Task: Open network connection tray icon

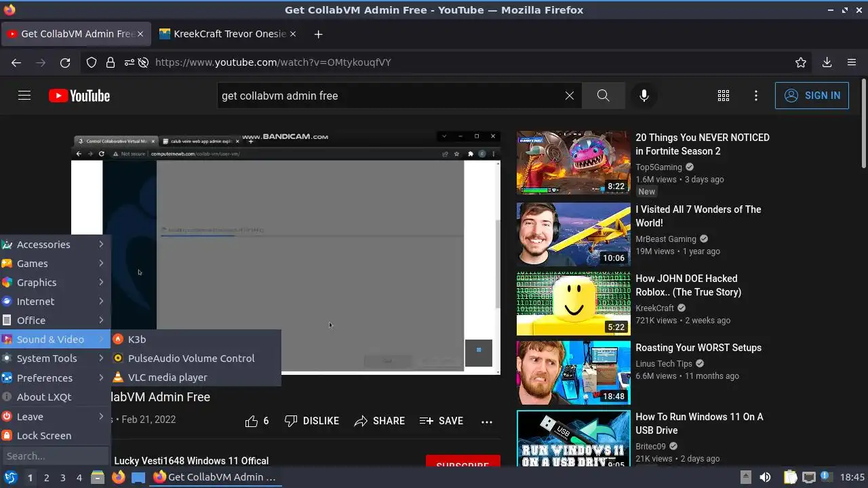Action: pos(809,477)
